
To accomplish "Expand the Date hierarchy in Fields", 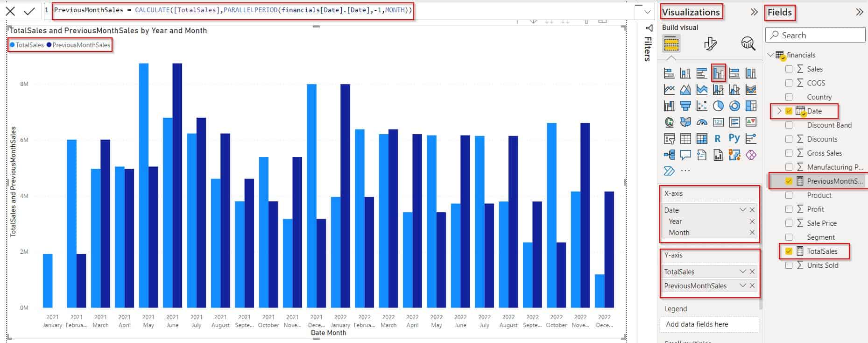I will coord(778,111).
